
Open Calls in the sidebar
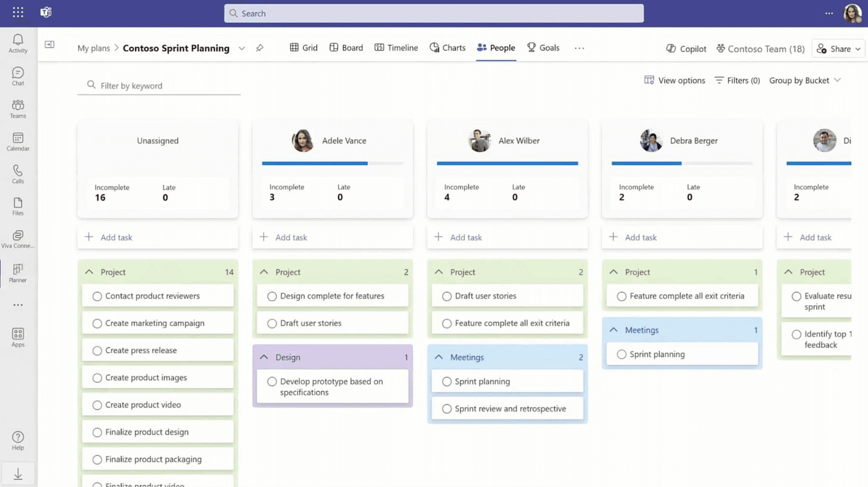[18, 174]
